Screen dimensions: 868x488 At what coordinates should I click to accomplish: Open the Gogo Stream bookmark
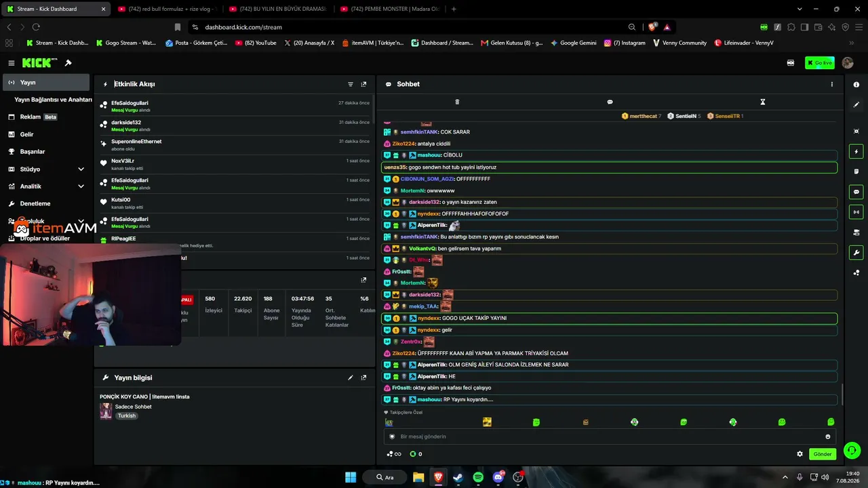point(126,43)
